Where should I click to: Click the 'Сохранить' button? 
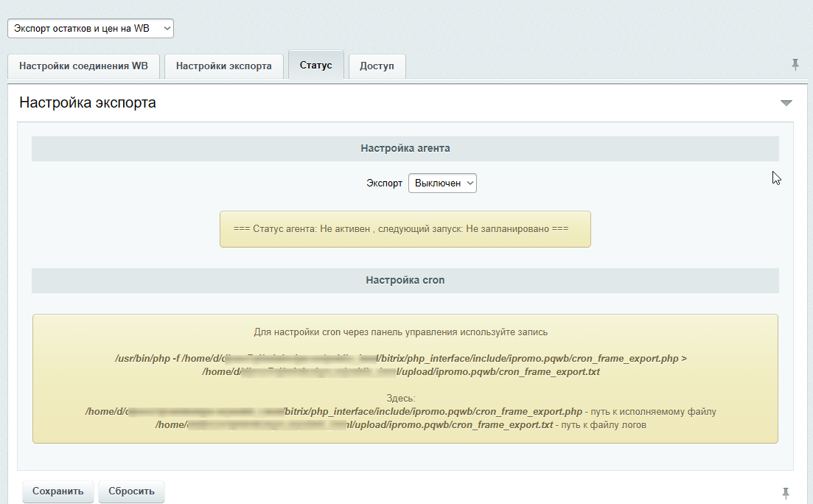tap(58, 491)
